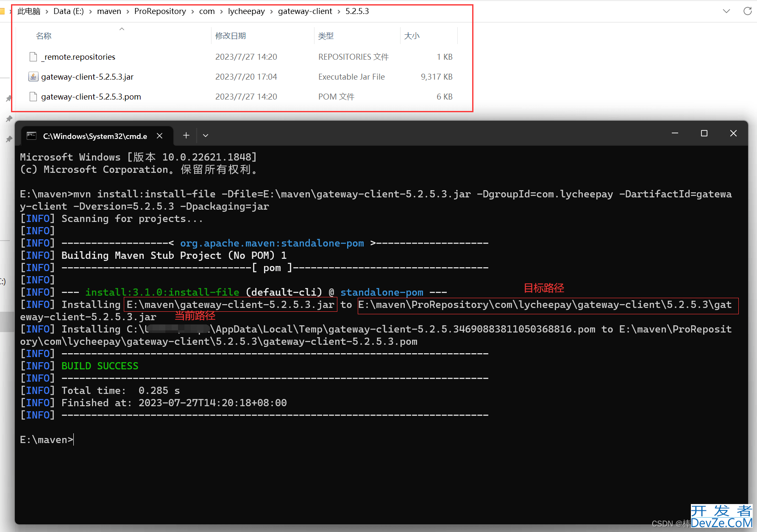Expand chevron after lycheepay in breadcrumb
The image size is (757, 532).
coord(271,12)
